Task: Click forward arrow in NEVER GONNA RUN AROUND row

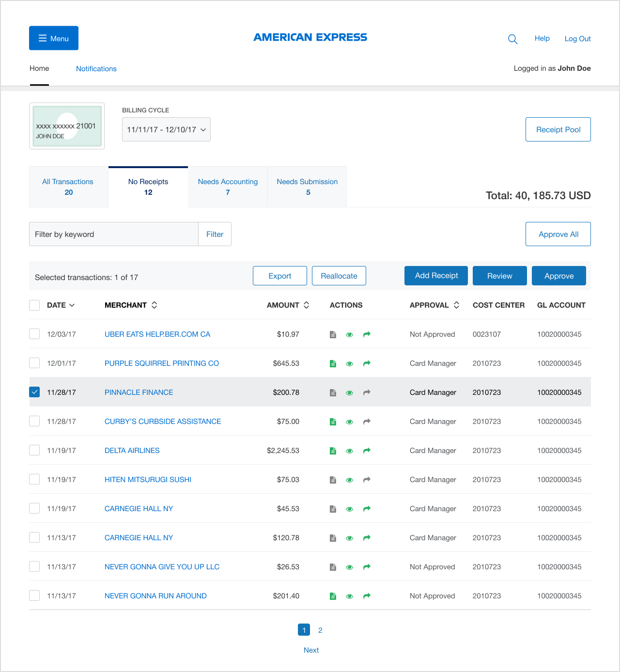Action: 367,596
